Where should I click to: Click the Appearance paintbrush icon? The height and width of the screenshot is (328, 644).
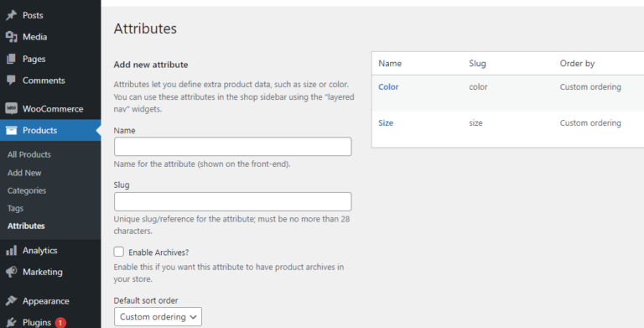coord(11,301)
